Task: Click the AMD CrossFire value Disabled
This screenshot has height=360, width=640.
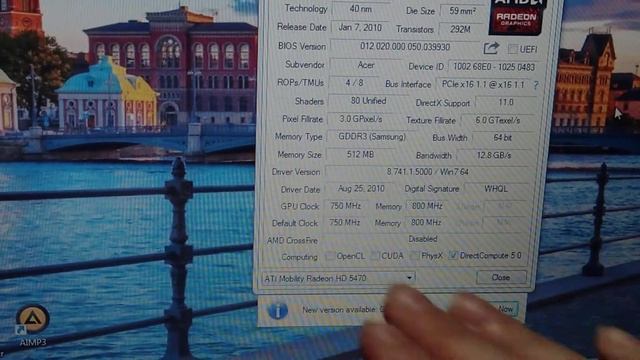Action: point(423,239)
